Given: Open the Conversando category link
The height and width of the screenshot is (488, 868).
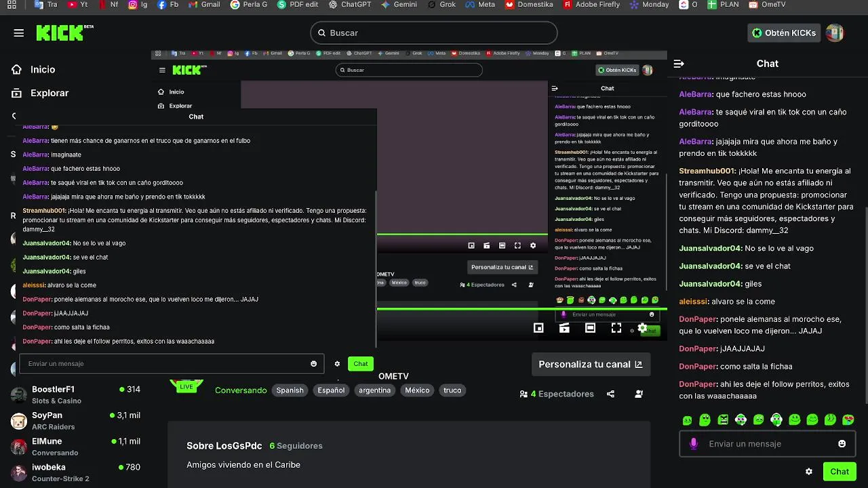Looking at the screenshot, I should (x=241, y=390).
